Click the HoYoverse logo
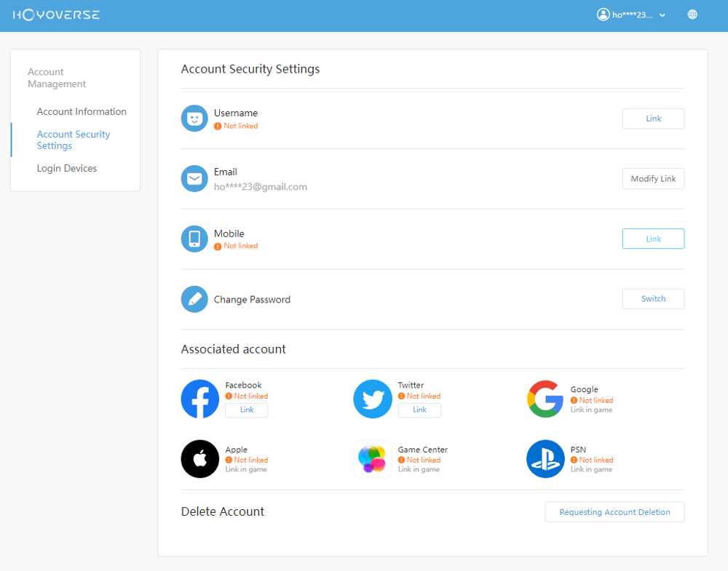This screenshot has height=571, width=728. click(x=56, y=15)
